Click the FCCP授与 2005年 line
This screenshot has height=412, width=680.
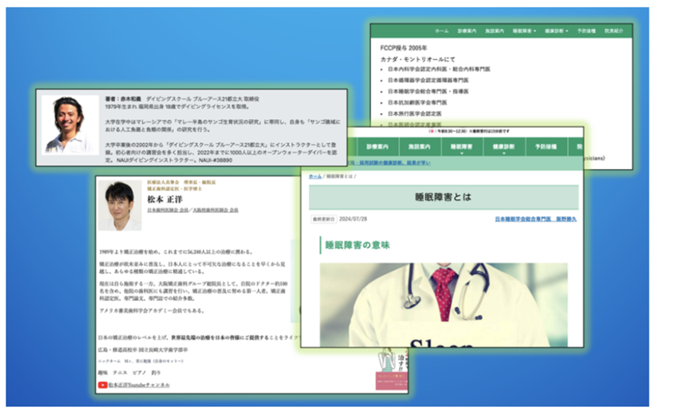pyautogui.click(x=403, y=48)
